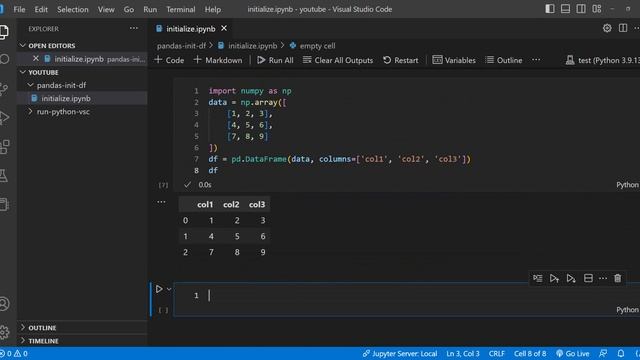Run by line in cell toolbar
The height and width of the screenshot is (360, 640).
pos(538,278)
